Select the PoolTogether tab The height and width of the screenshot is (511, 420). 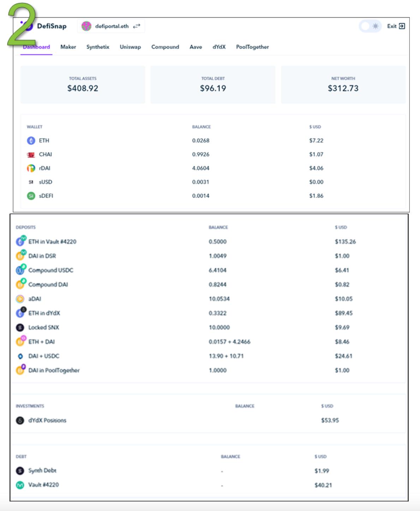252,47
